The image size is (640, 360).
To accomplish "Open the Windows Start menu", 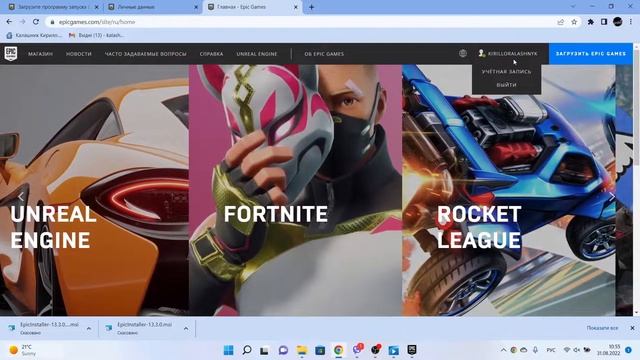I will [229, 350].
